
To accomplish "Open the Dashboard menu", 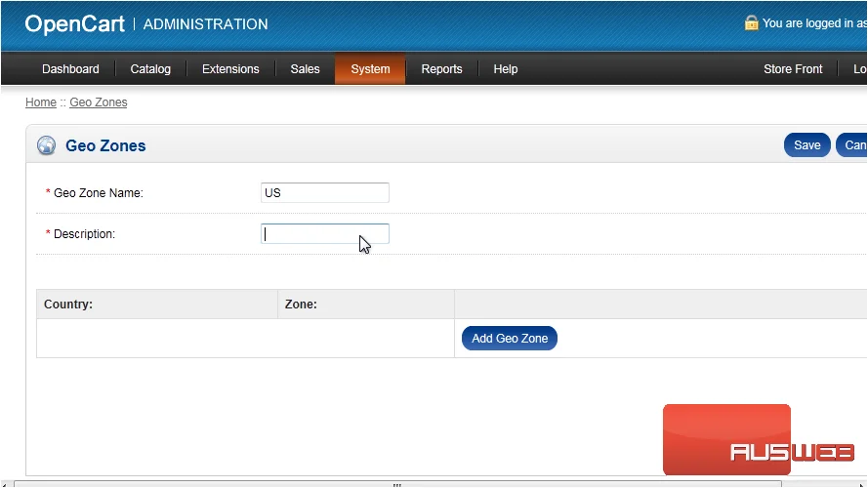I will point(70,69).
